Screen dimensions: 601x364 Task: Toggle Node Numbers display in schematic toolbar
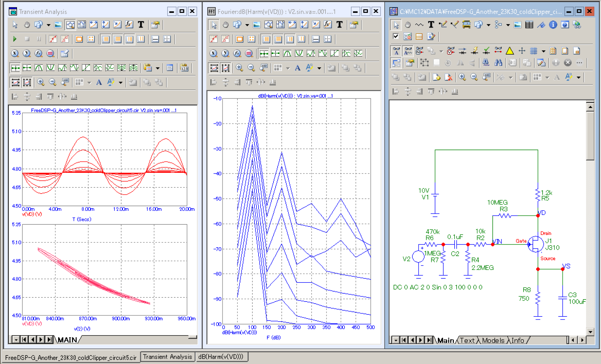click(x=420, y=51)
